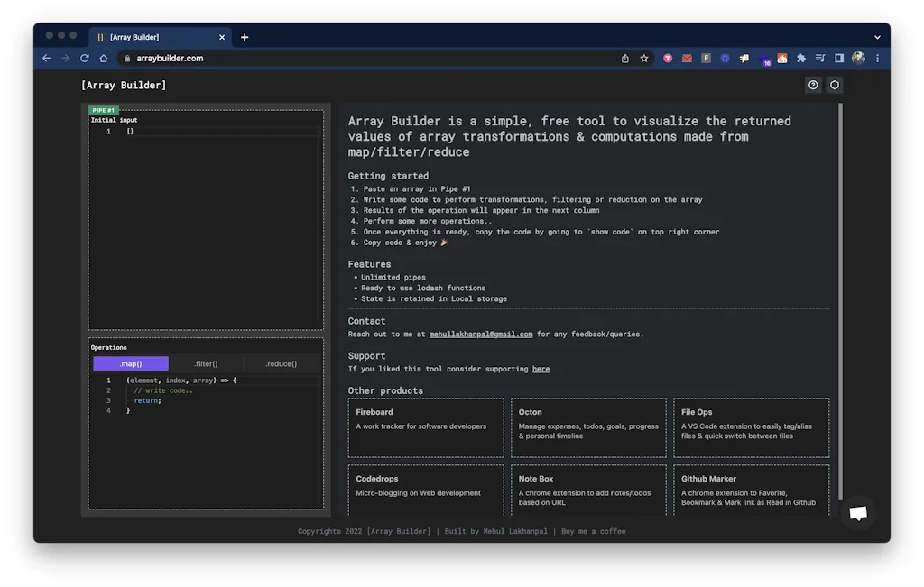924x587 pixels.
Task: Click the 'return;' line in operations editor
Action: pos(147,401)
